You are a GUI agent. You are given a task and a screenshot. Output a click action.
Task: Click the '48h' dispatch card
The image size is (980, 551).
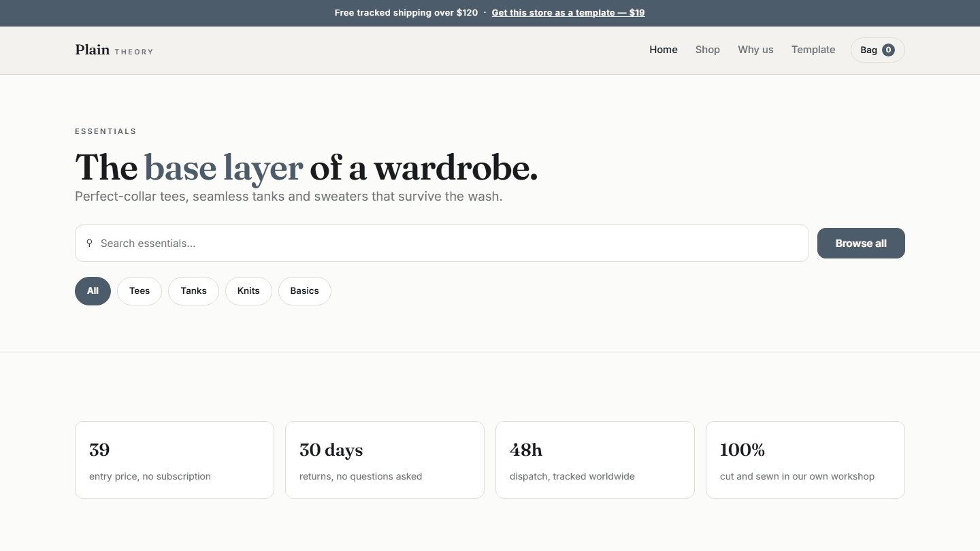(x=595, y=460)
